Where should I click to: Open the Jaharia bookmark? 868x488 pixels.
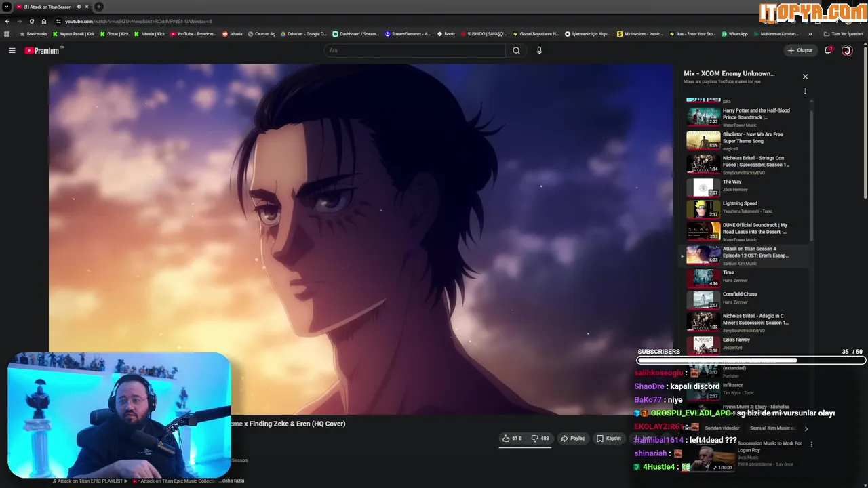pos(233,33)
